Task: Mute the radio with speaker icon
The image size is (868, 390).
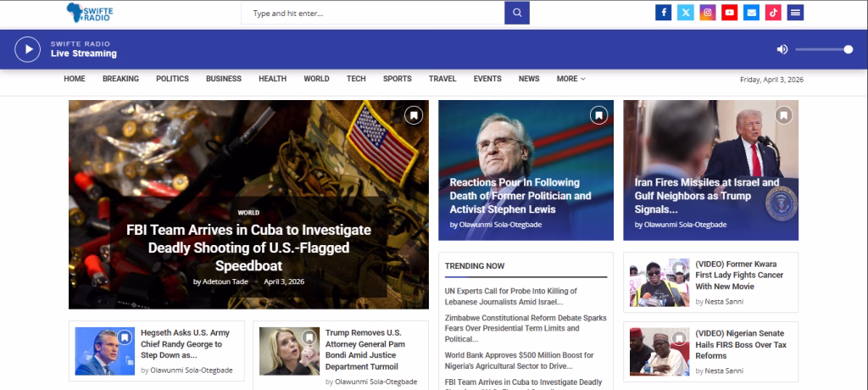Action: pyautogui.click(x=782, y=49)
